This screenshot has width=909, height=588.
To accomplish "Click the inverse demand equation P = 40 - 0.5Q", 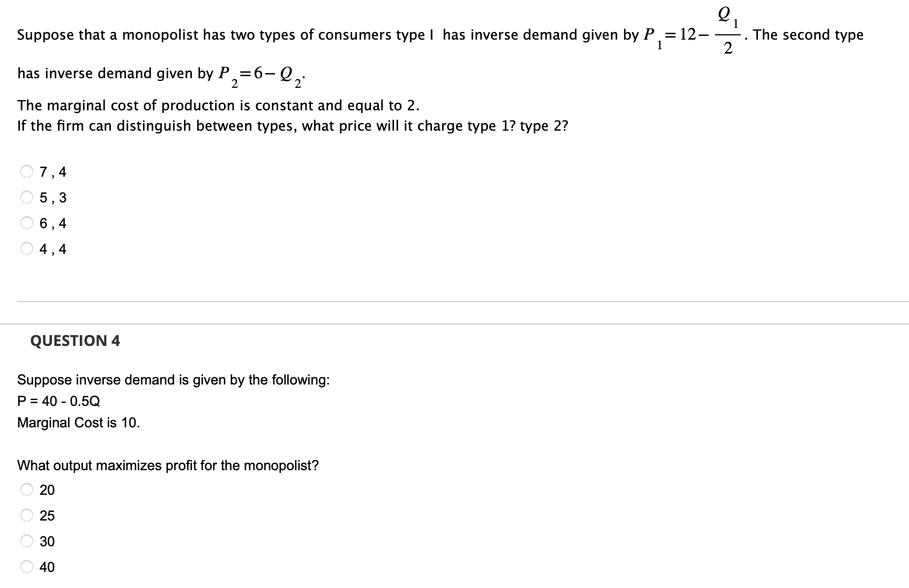I will [57, 401].
